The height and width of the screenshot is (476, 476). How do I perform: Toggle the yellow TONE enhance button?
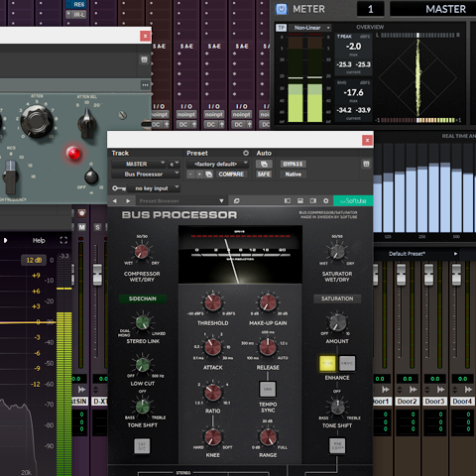coord(327,363)
